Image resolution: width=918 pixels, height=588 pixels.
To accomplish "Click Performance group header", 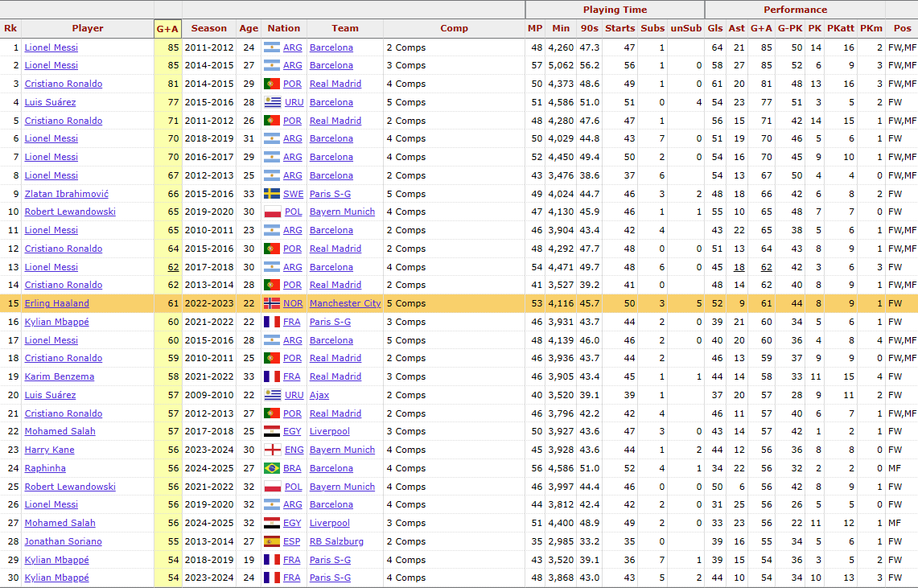I will pyautogui.click(x=795, y=10).
